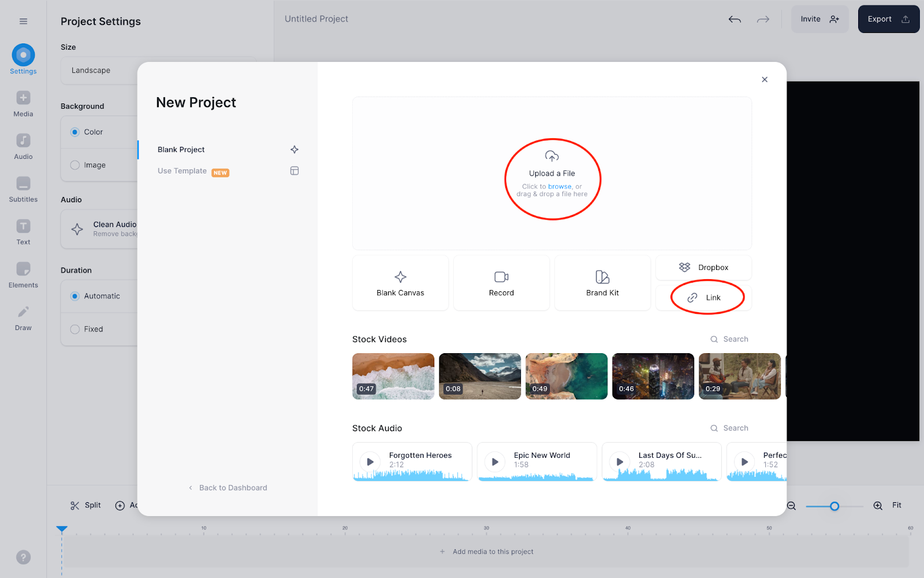Viewport: 924px width, 578px height.
Task: Open the help question mark icon
Action: tap(23, 557)
